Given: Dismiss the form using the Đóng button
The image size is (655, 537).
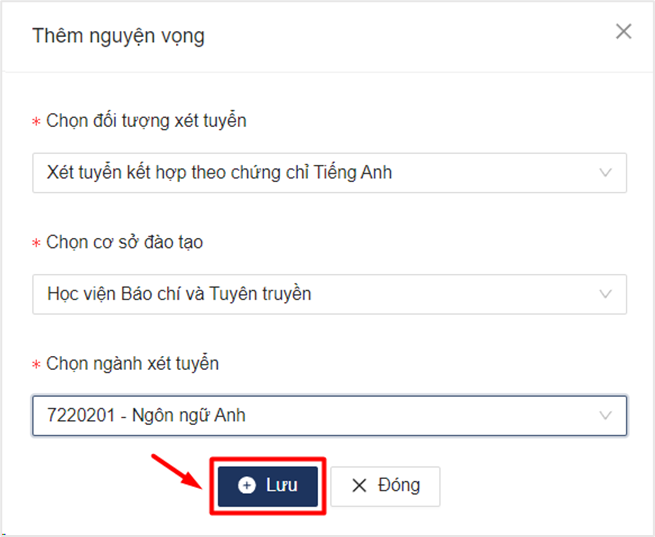Looking at the screenshot, I should click(385, 486).
